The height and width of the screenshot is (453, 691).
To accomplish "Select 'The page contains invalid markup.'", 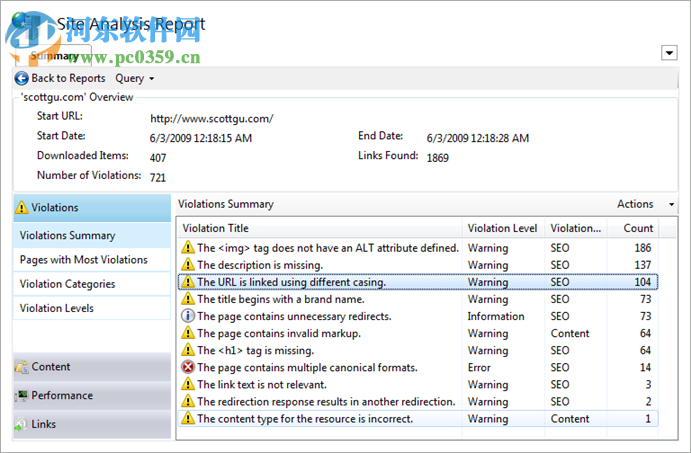I will tap(418, 333).
